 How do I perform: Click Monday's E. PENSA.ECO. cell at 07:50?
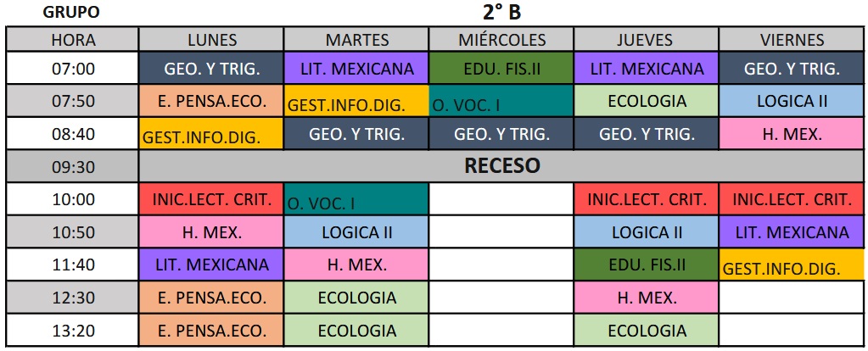point(211,101)
